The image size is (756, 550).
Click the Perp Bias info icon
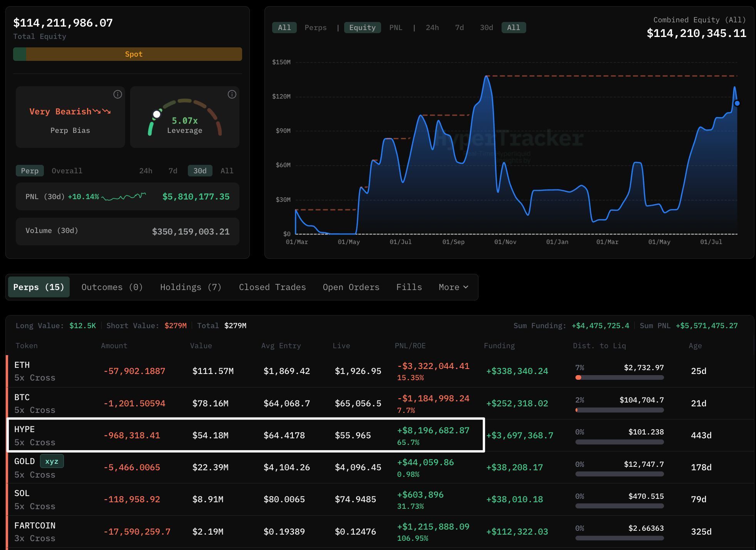(x=118, y=94)
